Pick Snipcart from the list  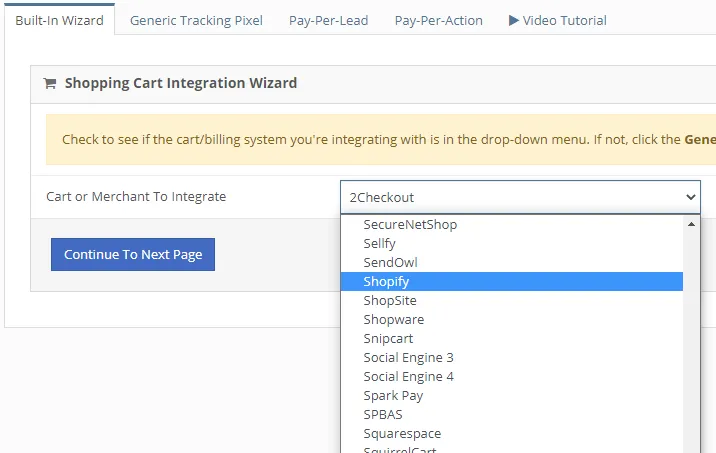coord(511,338)
